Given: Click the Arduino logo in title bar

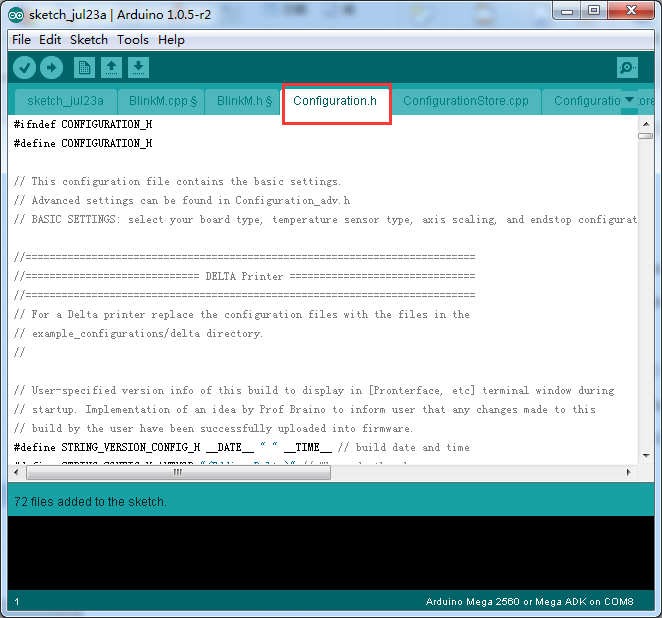Looking at the screenshot, I should click(16, 15).
